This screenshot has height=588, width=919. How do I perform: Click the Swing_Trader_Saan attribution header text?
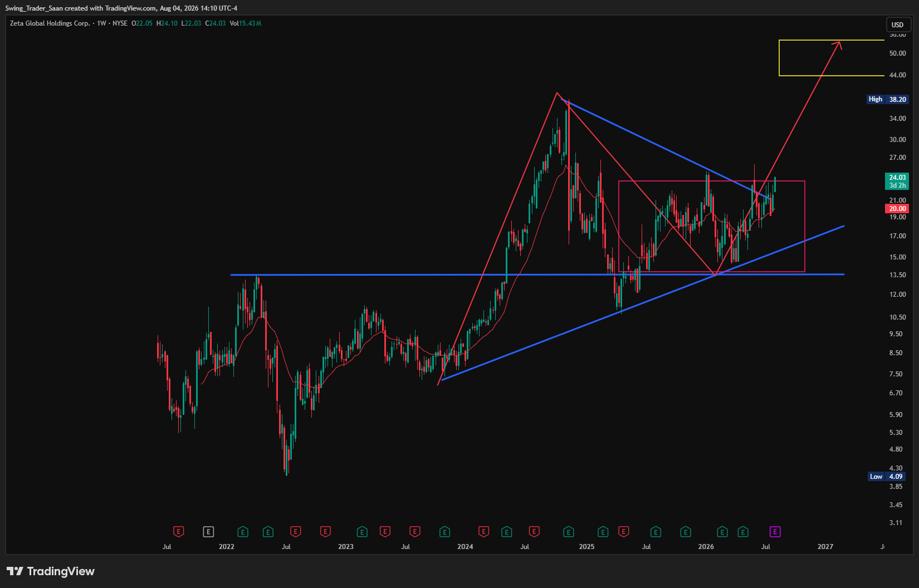coord(121,8)
